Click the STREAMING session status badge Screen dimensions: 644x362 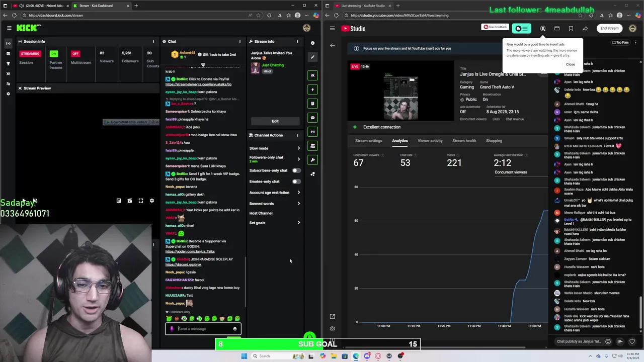click(x=30, y=53)
